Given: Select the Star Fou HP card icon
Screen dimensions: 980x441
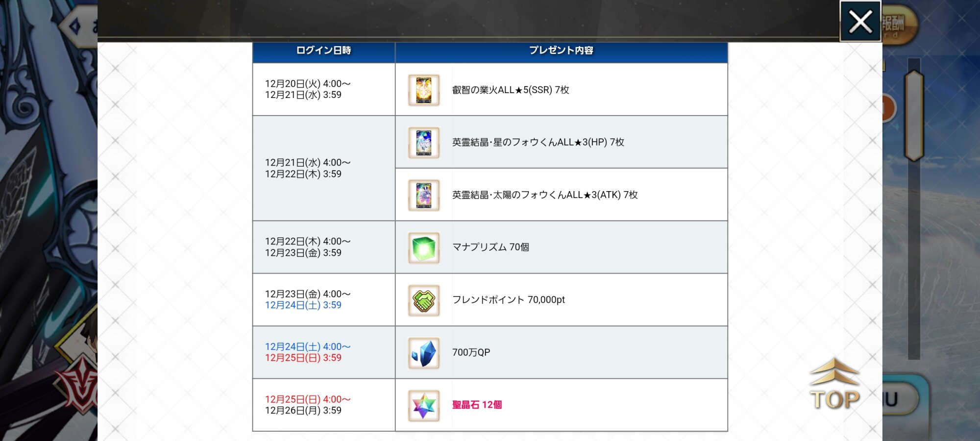Looking at the screenshot, I should point(424,143).
